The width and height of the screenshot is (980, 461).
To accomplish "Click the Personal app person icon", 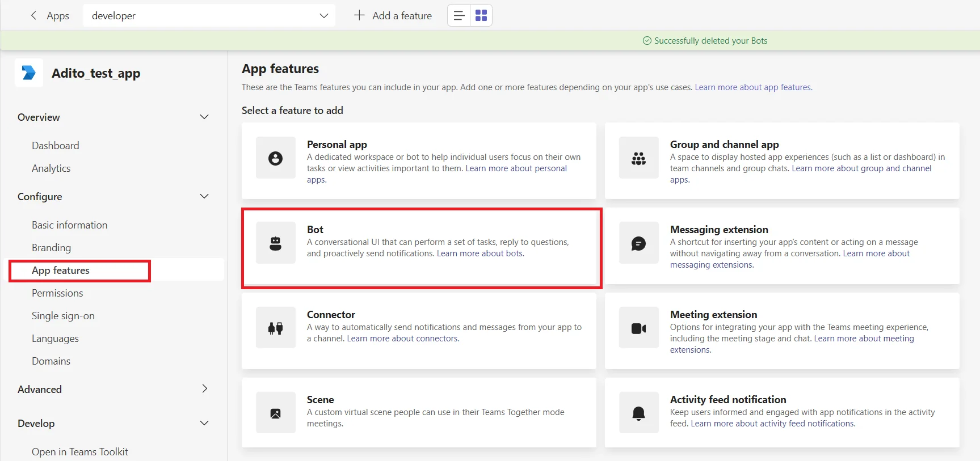I will [x=276, y=158].
